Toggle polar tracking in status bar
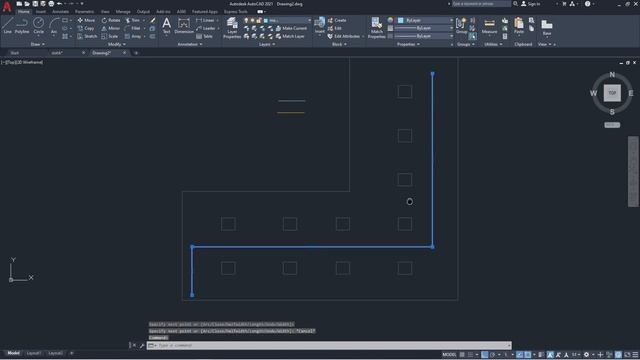Image resolution: width=640 pixels, height=360 pixels. coord(493,355)
